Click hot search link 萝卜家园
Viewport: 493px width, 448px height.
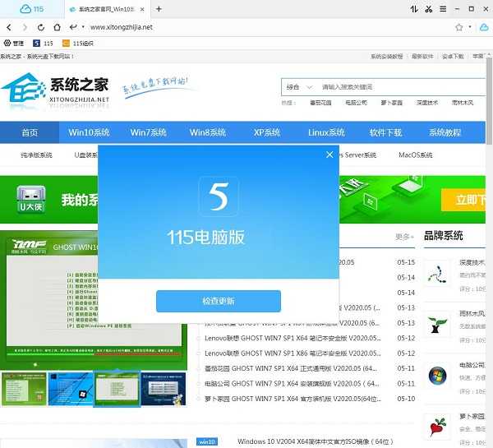pos(392,103)
